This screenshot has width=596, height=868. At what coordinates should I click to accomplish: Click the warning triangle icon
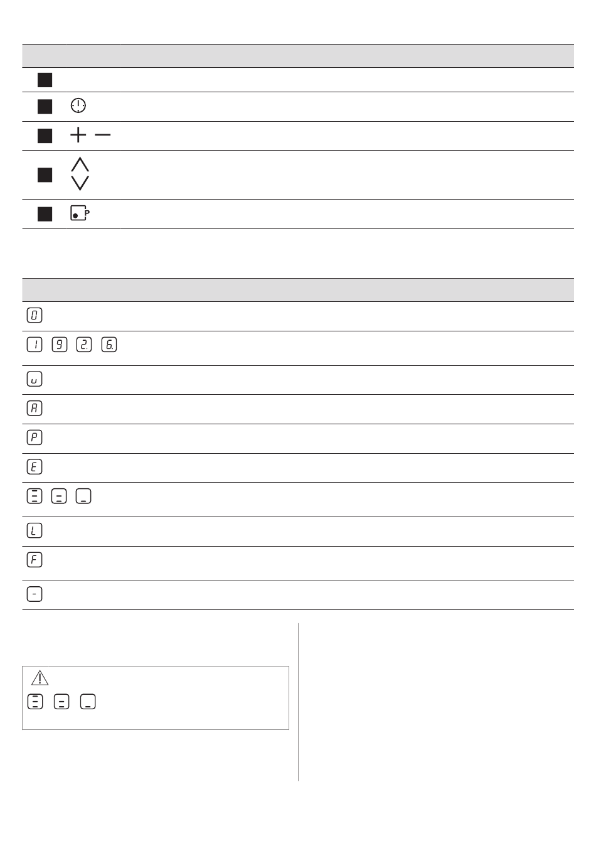40,678
